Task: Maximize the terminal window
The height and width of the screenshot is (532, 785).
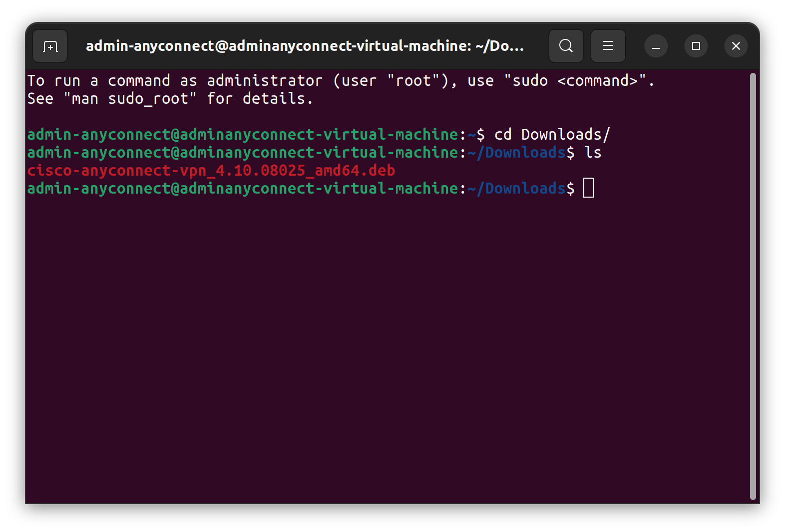Action: pos(696,46)
